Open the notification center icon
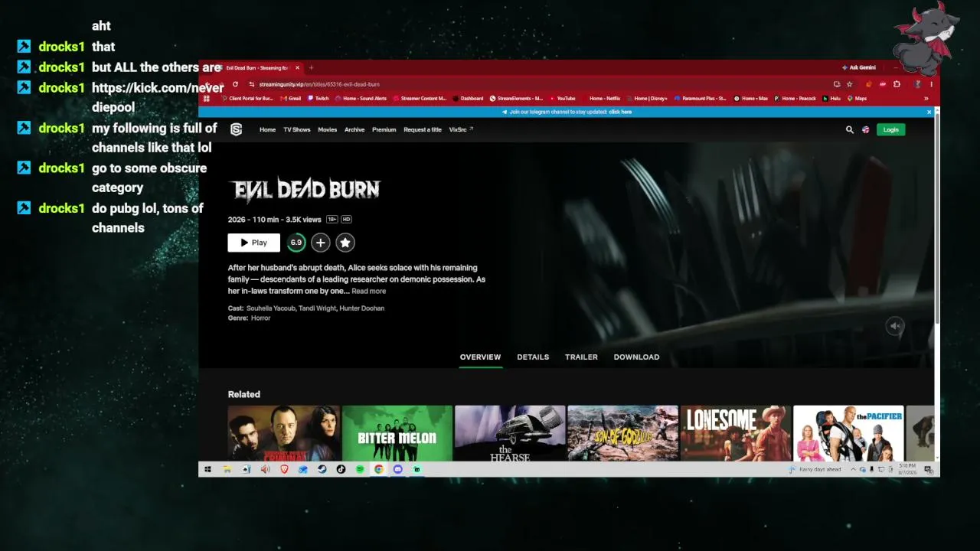Image resolution: width=980 pixels, height=551 pixels. tap(929, 470)
